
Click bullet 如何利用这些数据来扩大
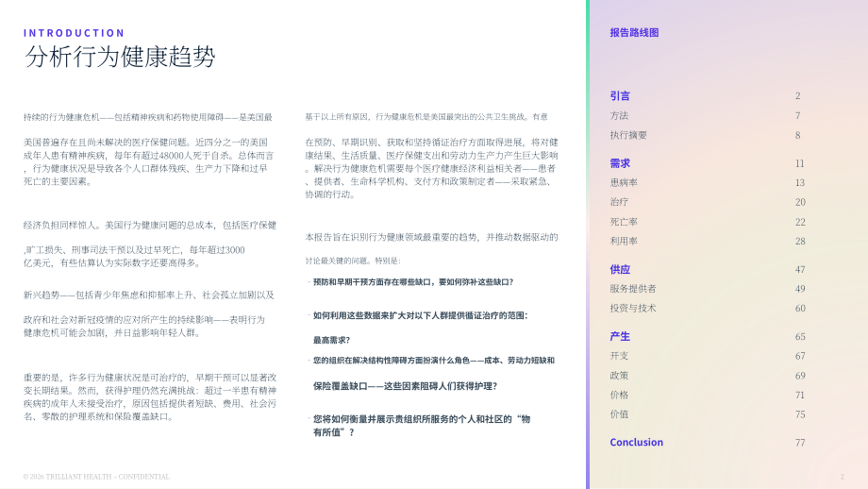pos(420,315)
